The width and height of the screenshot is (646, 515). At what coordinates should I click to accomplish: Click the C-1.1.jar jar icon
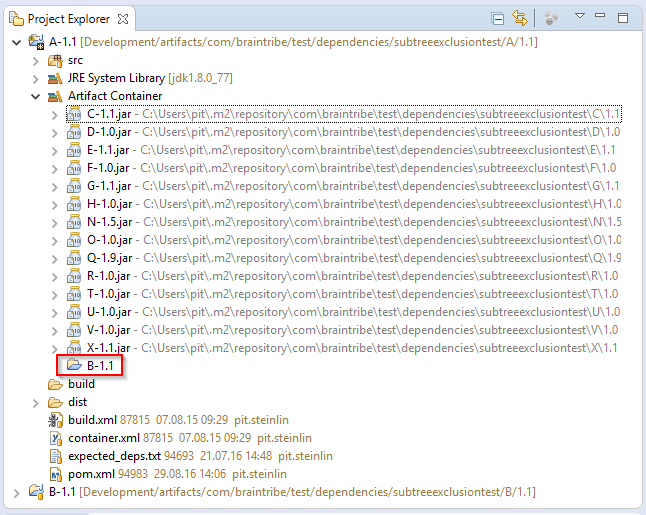[75, 115]
